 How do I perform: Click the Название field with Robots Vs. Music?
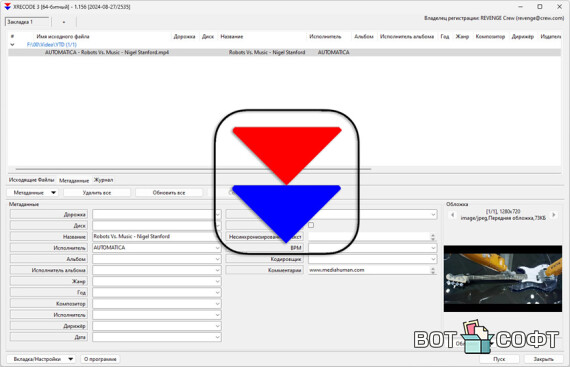pos(156,237)
